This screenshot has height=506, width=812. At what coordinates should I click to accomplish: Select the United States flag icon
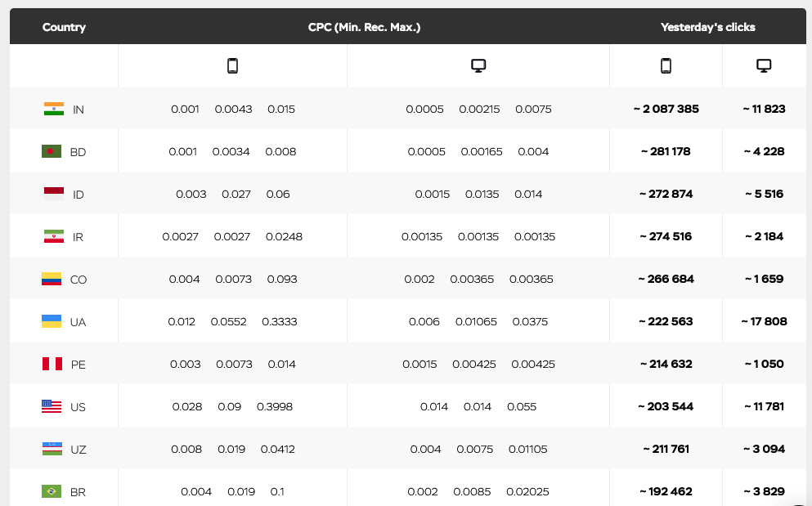pyautogui.click(x=52, y=406)
